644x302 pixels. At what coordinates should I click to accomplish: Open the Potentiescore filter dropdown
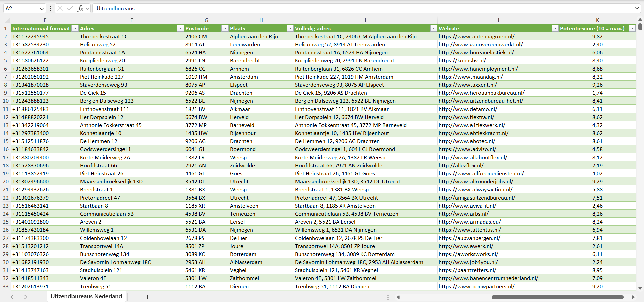pyautogui.click(x=632, y=28)
